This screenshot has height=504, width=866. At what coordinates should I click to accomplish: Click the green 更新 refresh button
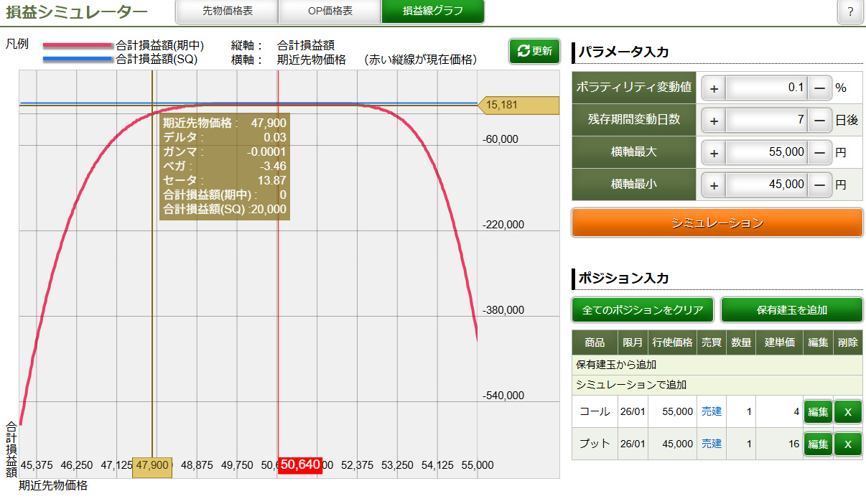point(534,51)
